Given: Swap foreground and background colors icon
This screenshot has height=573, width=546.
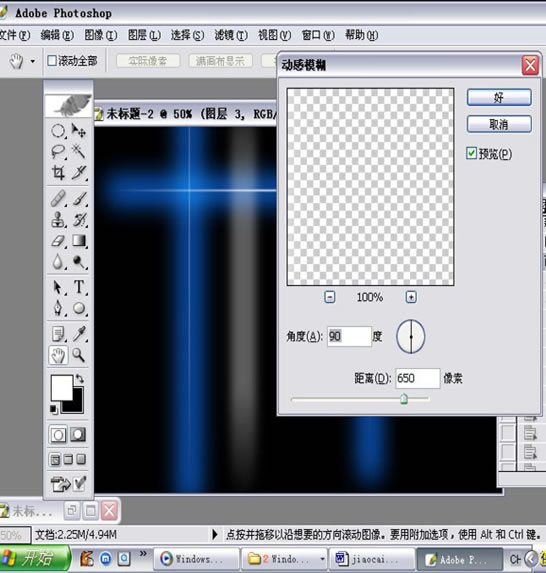Looking at the screenshot, I should click(x=79, y=379).
